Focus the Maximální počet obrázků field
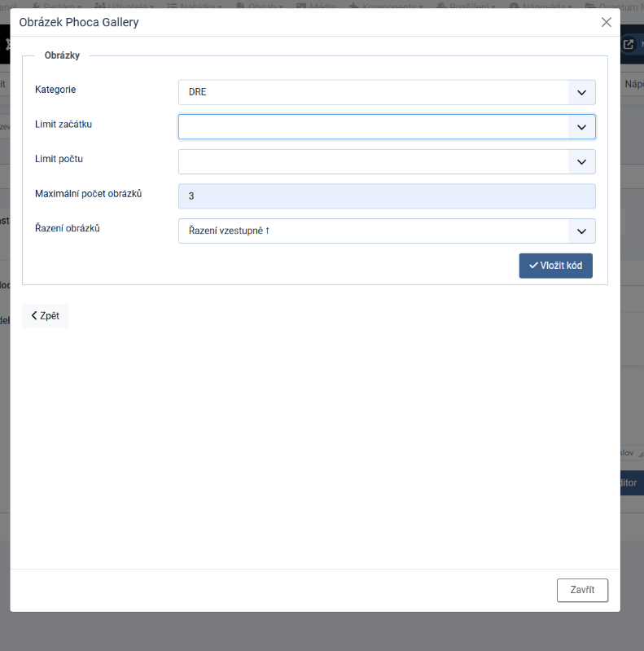The image size is (644, 651). click(387, 196)
